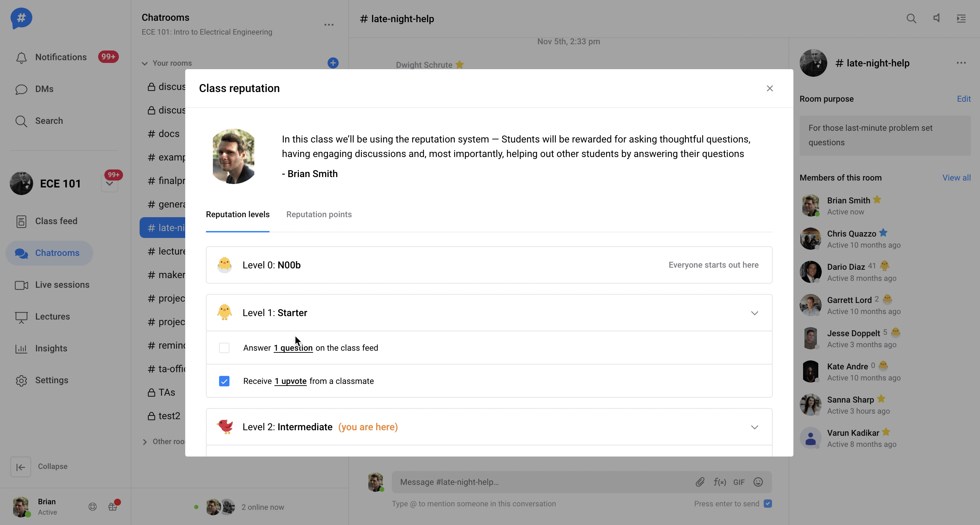The height and width of the screenshot is (525, 980).
Task: Expand the Level 2: Intermediate chevron
Action: 754,427
